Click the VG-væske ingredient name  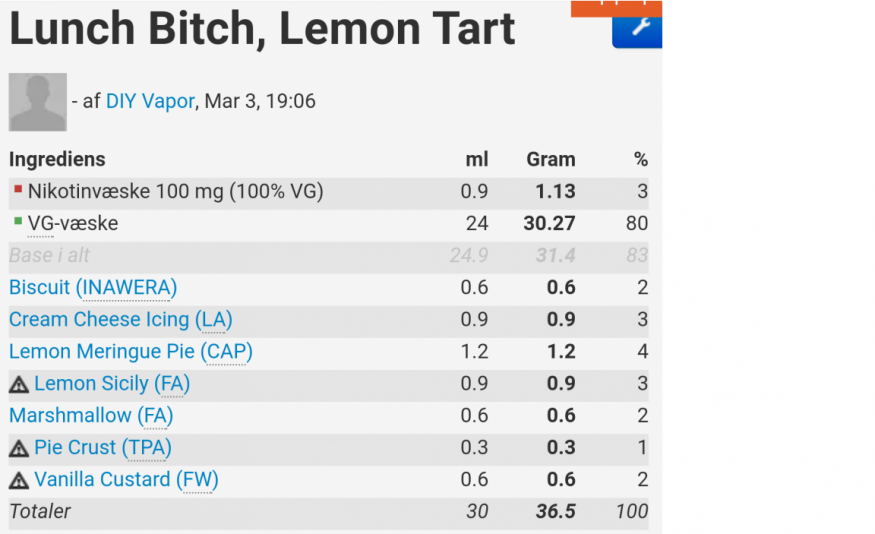tap(73, 223)
